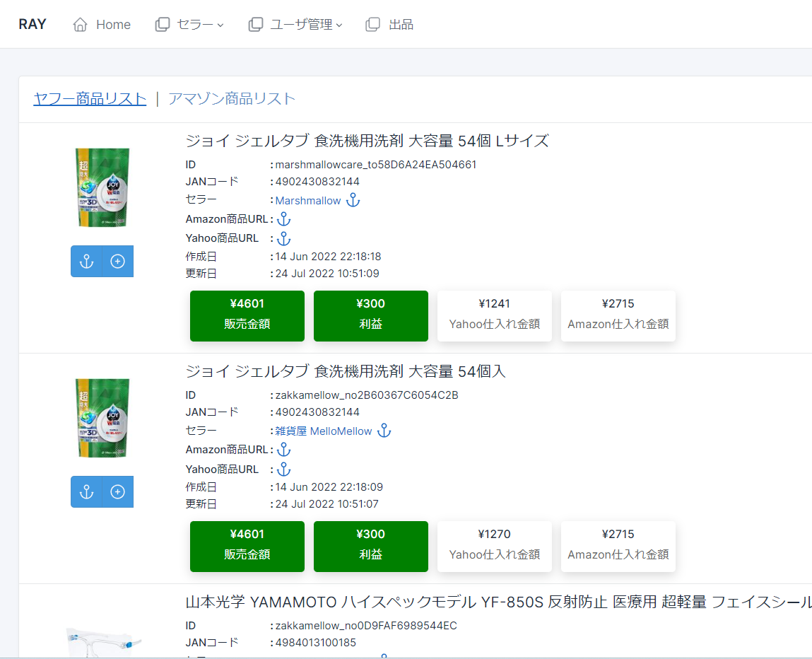
Task: Click blue plus button under 54個 Lサイズ image
Action: pos(117,261)
